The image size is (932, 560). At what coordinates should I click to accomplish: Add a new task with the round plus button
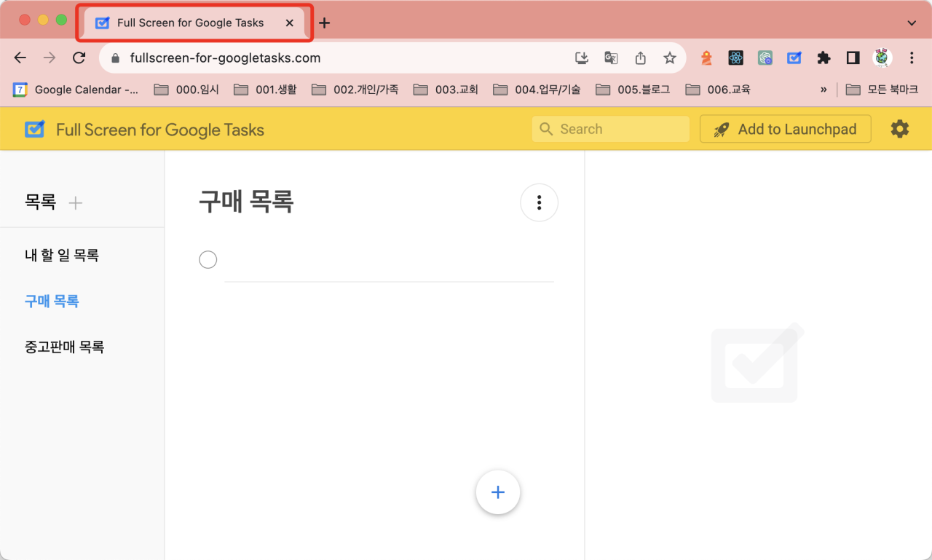(x=498, y=492)
